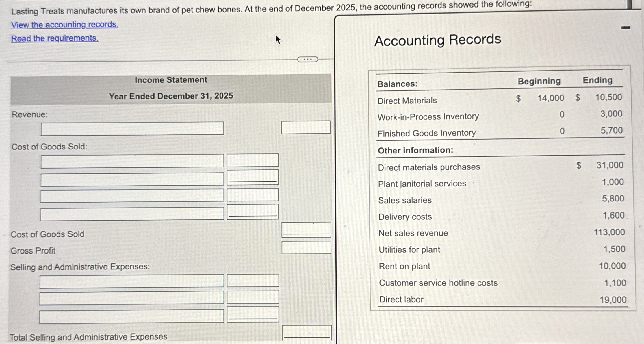Click first Cost of Goods Sold amount box
Screen dimensions: 644x344
(253, 160)
